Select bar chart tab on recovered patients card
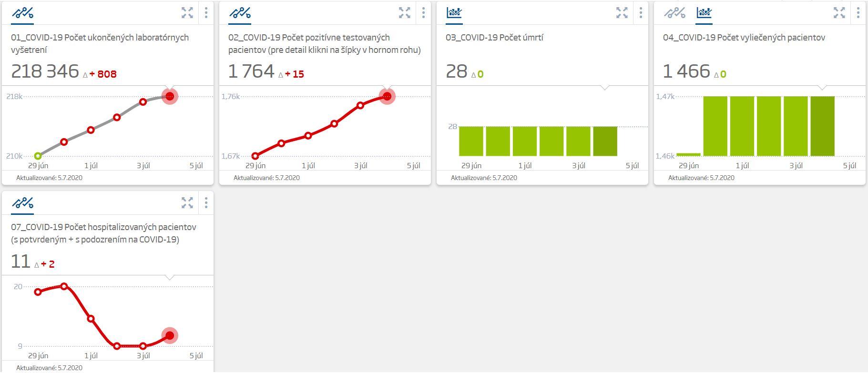 pos(704,13)
